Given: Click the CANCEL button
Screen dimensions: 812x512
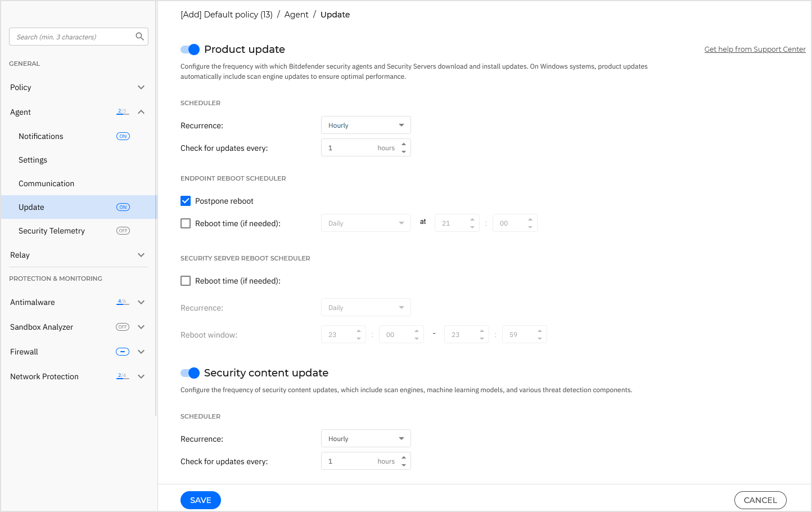Looking at the screenshot, I should click(760, 500).
